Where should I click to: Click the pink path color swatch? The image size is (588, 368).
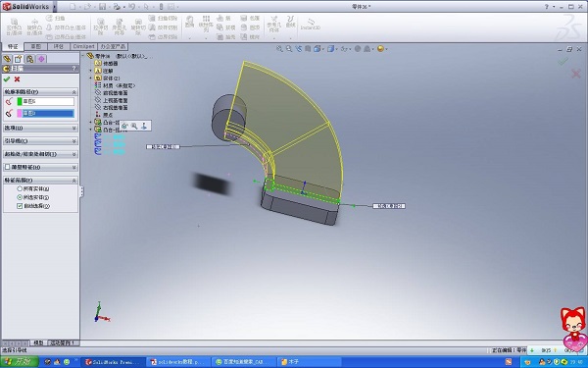(20, 114)
